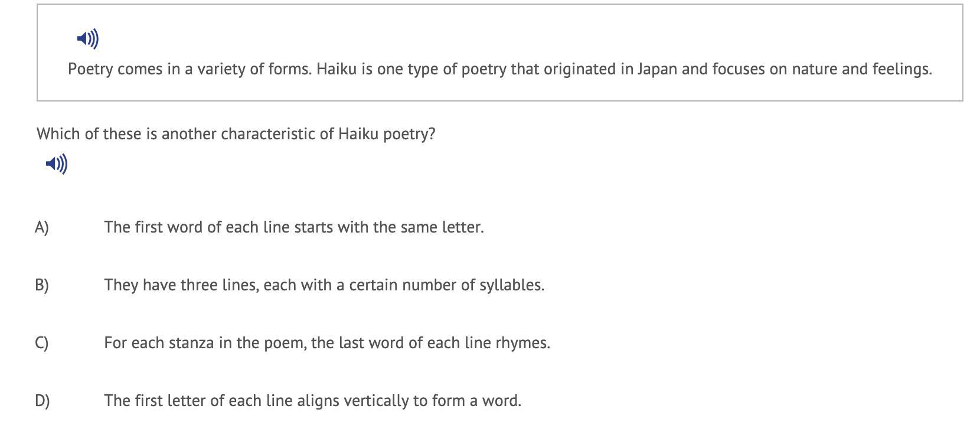980x445 pixels.
Task: Play audio for the Haiku passage
Action: [87, 39]
